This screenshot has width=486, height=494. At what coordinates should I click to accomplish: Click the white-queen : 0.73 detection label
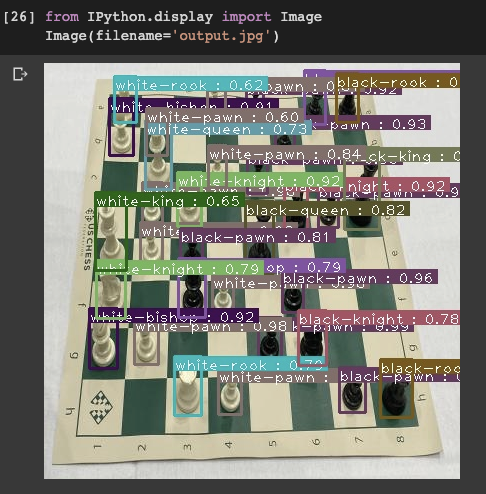click(229, 129)
